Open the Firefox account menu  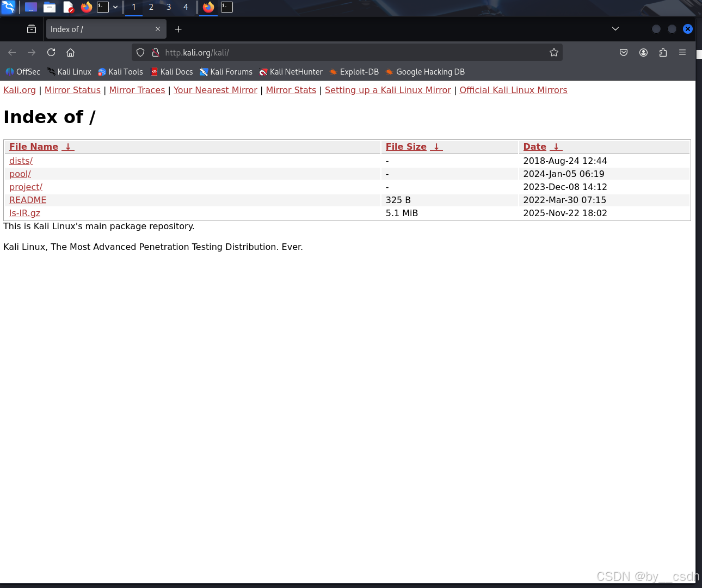pos(643,52)
